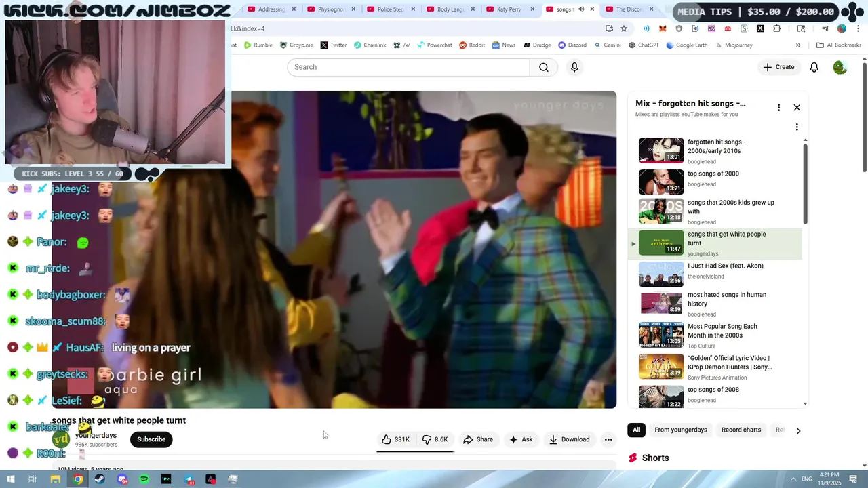Click the Download button under the video
Image resolution: width=868 pixels, height=488 pixels.
click(570, 439)
